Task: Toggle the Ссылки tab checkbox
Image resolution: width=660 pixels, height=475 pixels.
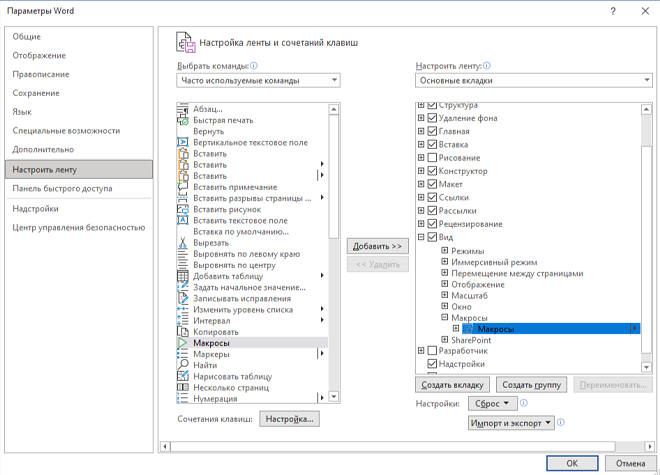Action: [x=432, y=197]
